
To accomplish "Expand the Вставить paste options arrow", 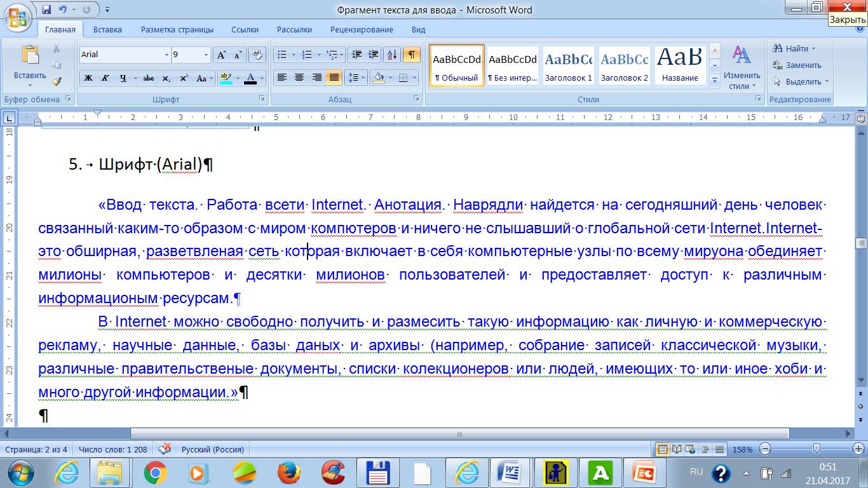I will click(30, 85).
